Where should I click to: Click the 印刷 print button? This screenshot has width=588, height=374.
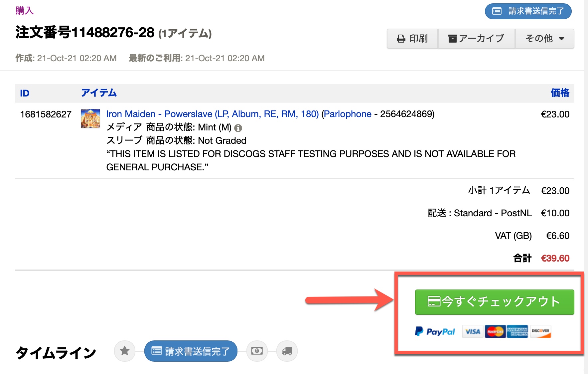click(412, 39)
